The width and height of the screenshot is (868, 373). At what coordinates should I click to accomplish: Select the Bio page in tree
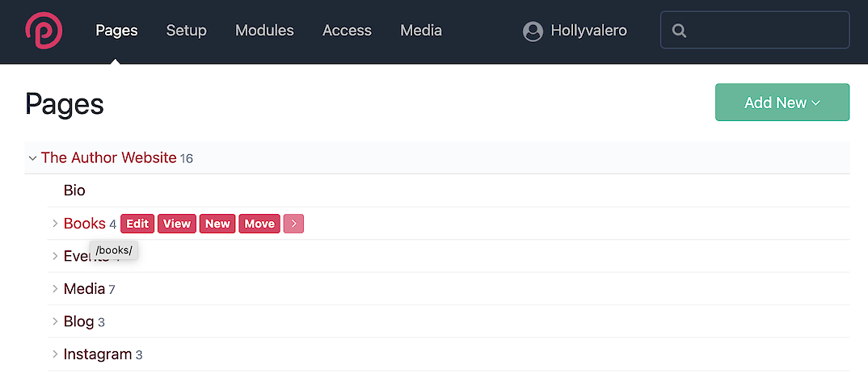74,191
